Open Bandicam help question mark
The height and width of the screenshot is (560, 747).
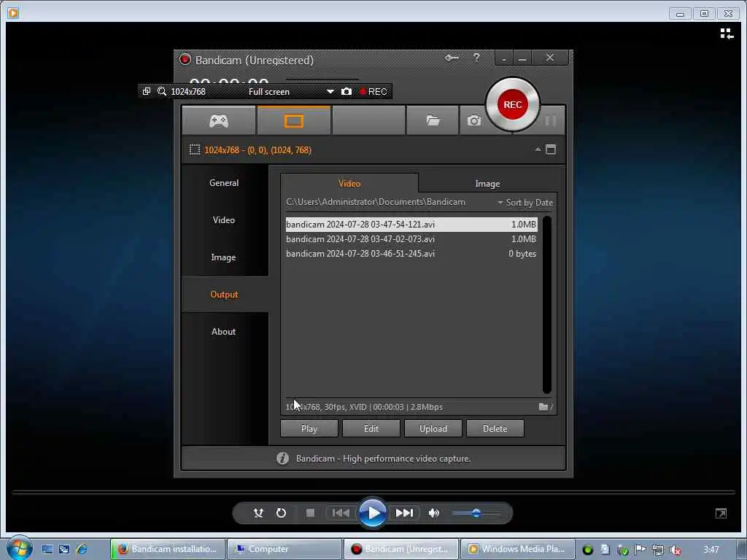476,58
